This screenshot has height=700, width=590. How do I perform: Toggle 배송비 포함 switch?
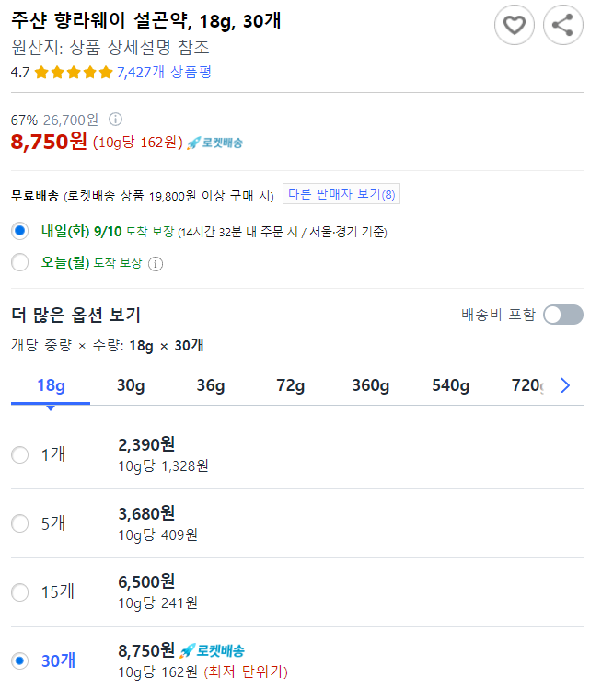[562, 315]
